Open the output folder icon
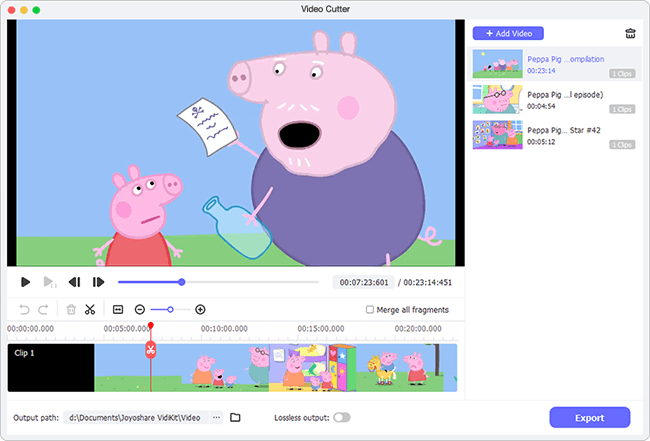The width and height of the screenshot is (650, 441). tap(235, 417)
